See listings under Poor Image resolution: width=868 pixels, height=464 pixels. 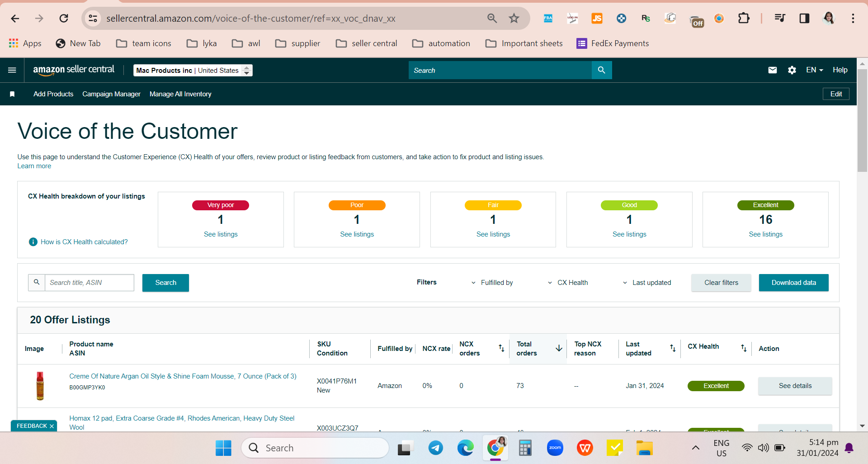(x=357, y=234)
